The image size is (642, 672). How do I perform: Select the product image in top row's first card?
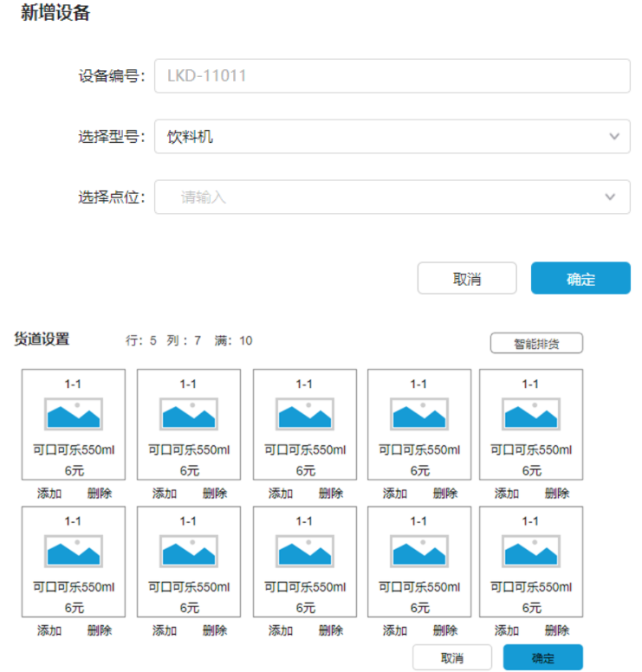click(x=74, y=414)
